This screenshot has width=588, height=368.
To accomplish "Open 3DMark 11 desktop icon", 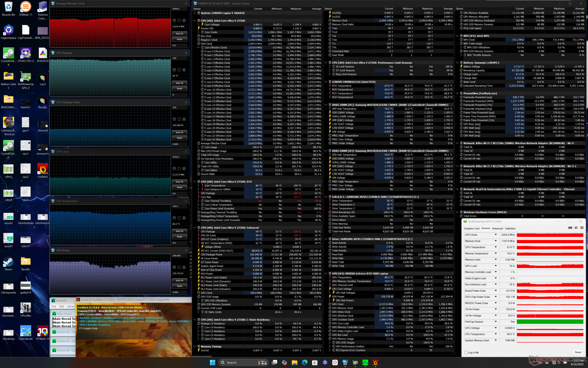I will click(25, 7).
